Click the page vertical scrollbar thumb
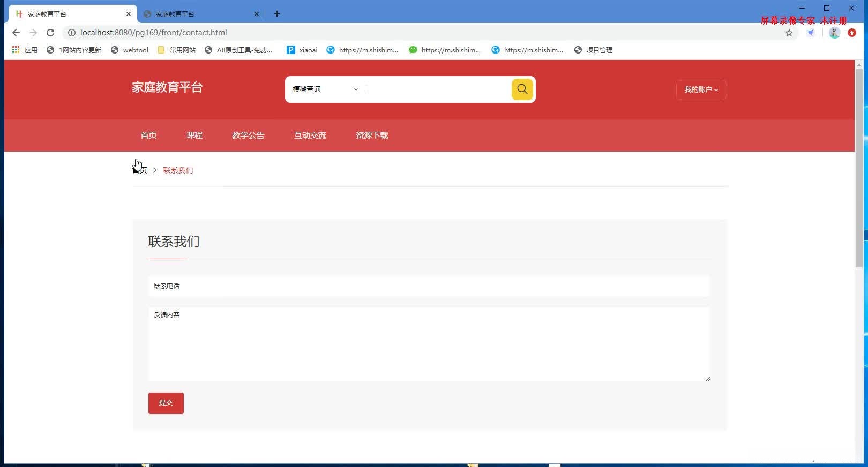The image size is (868, 467). [x=859, y=168]
